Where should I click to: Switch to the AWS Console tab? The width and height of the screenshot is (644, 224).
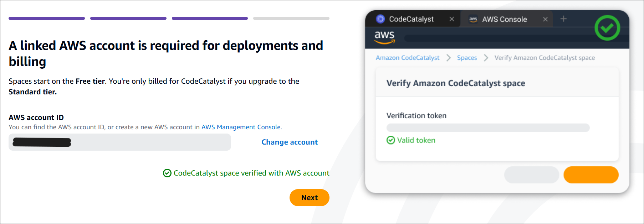[x=504, y=19]
